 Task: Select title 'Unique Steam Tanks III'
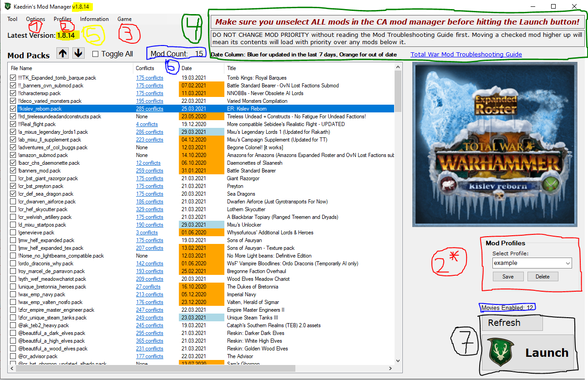coord(252,318)
